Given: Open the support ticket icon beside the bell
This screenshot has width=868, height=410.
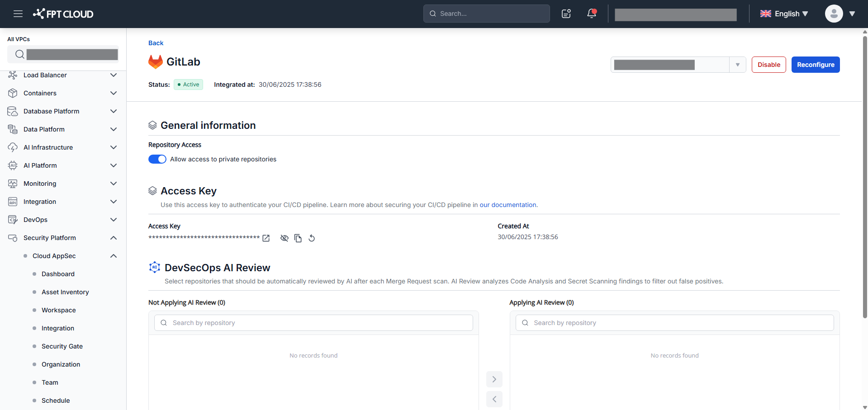Looking at the screenshot, I should pyautogui.click(x=566, y=14).
